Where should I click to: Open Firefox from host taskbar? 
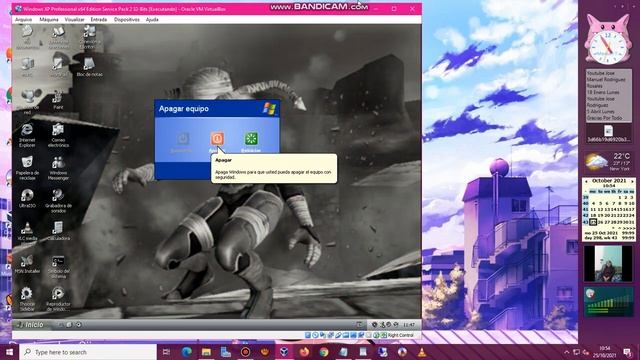click(304, 352)
